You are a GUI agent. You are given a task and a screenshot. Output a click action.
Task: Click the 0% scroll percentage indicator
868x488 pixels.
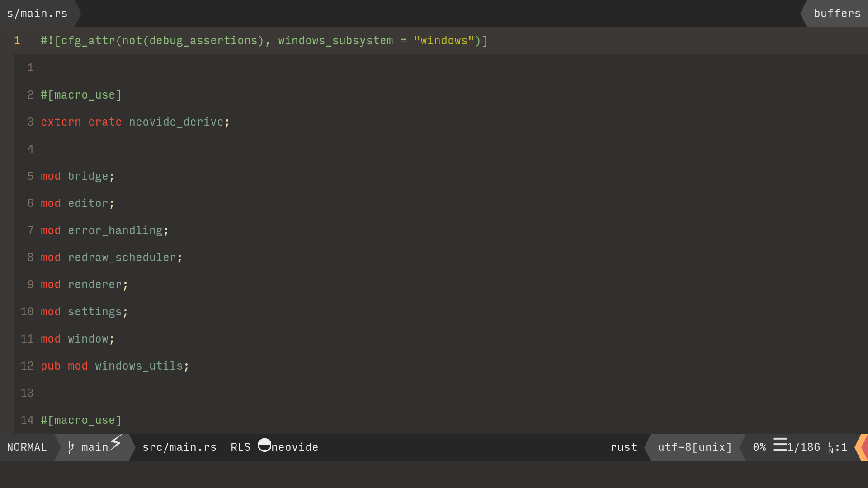point(759,447)
